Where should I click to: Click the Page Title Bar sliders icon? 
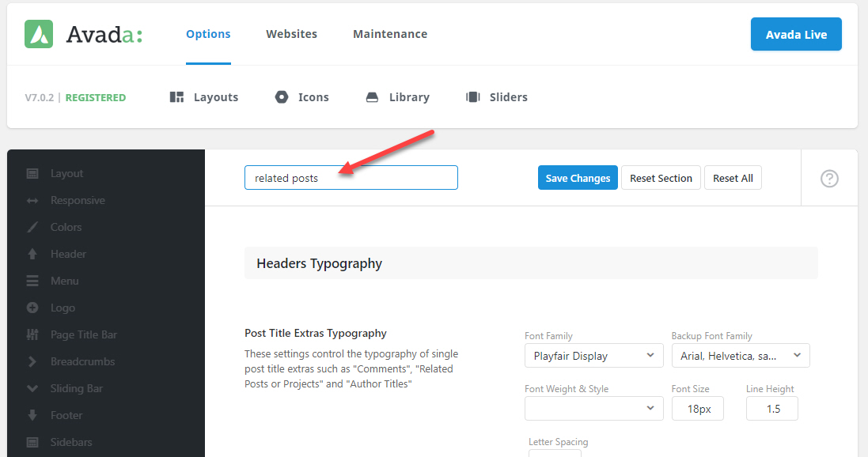tap(32, 334)
